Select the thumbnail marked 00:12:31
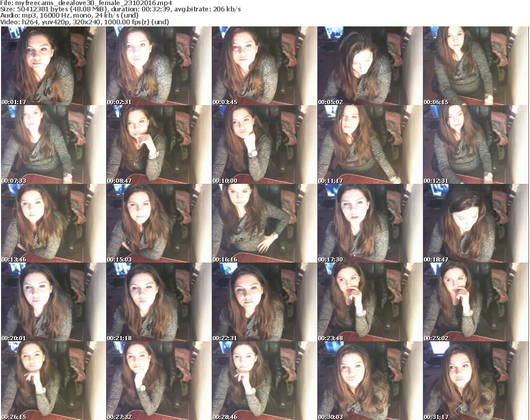This screenshot has width=530, height=420. pyautogui.click(x=475, y=145)
